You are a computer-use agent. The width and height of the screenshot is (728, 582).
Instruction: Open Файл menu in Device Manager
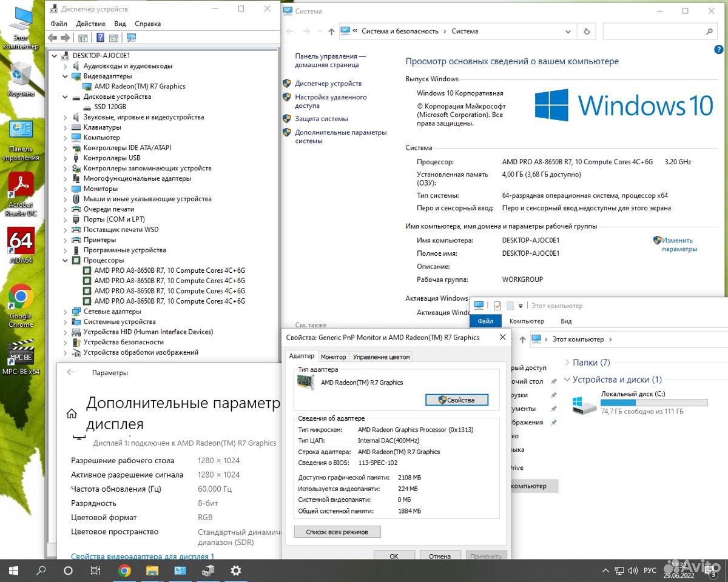pyautogui.click(x=59, y=24)
